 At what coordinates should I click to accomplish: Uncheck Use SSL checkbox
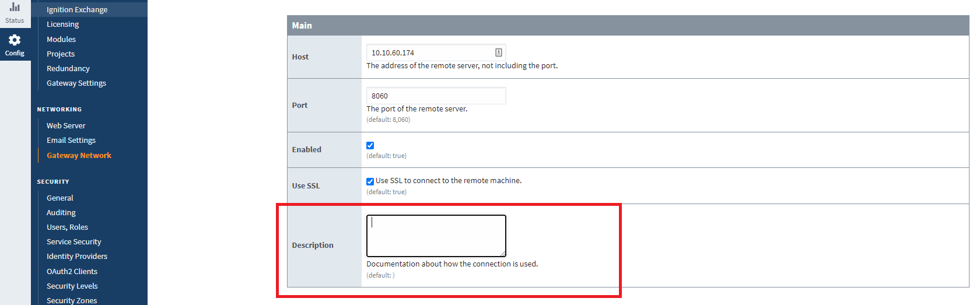(370, 181)
